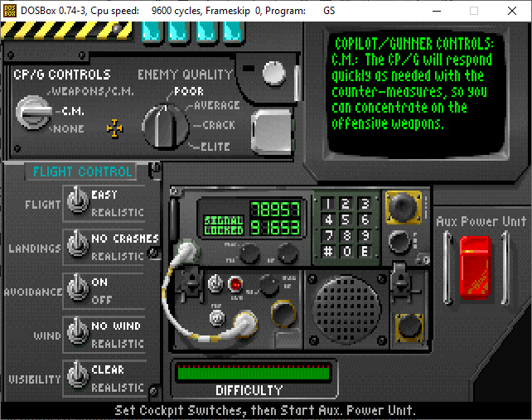Click the 91693 frequency readout
Screen dimensions: 532x420
(275, 227)
